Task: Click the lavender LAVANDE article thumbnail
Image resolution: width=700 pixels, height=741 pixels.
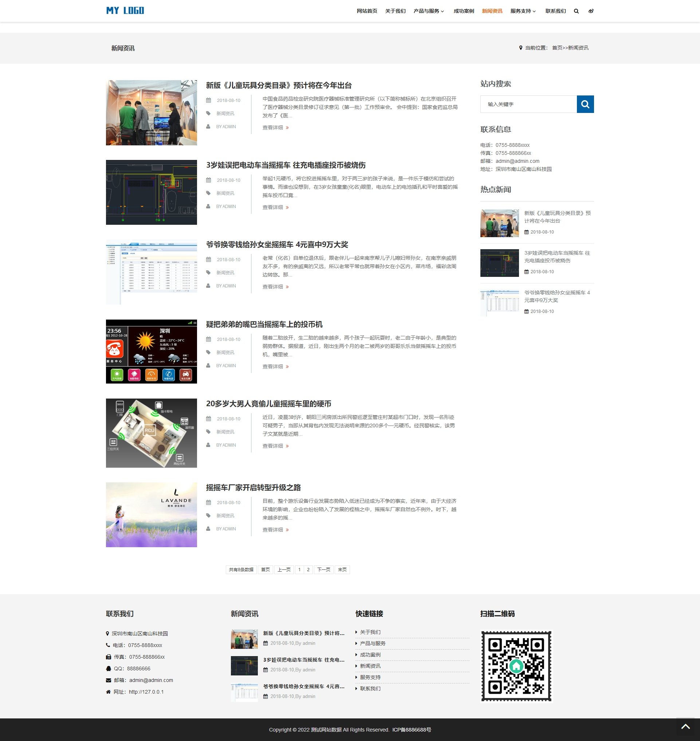Action: (151, 515)
